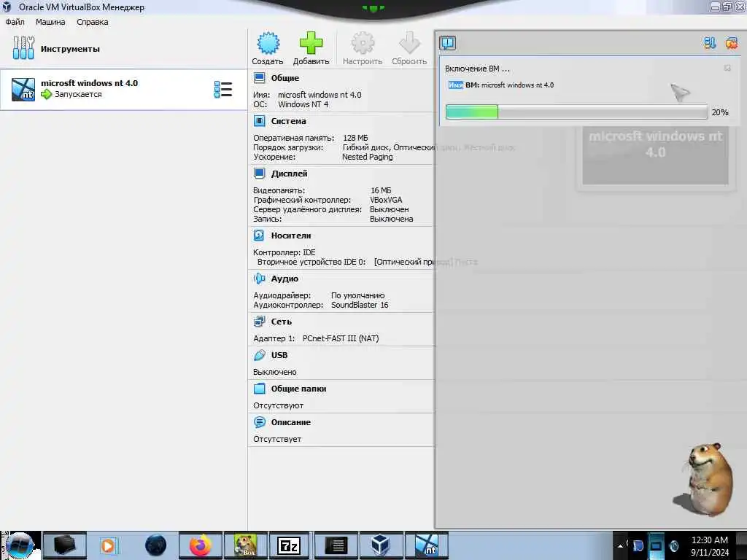Image resolution: width=747 pixels, height=560 pixels.
Task: Click the Инструменты label
Action: [70, 49]
